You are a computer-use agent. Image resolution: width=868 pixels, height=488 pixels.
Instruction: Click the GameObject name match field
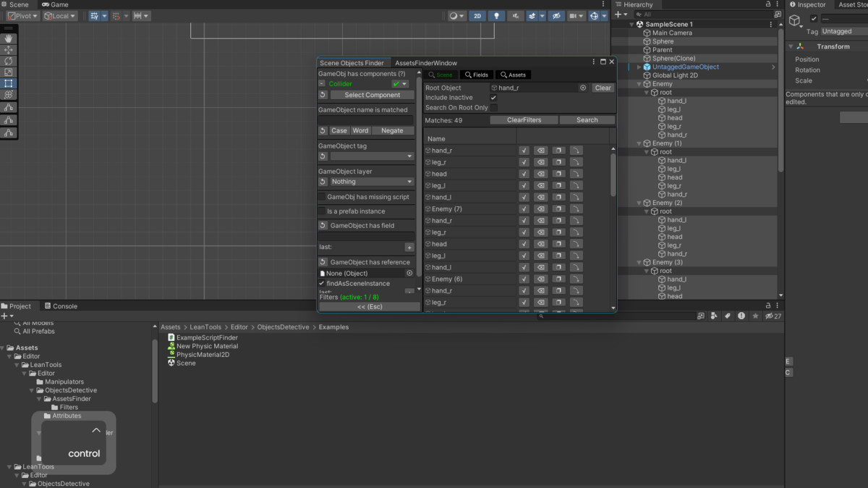366,120
